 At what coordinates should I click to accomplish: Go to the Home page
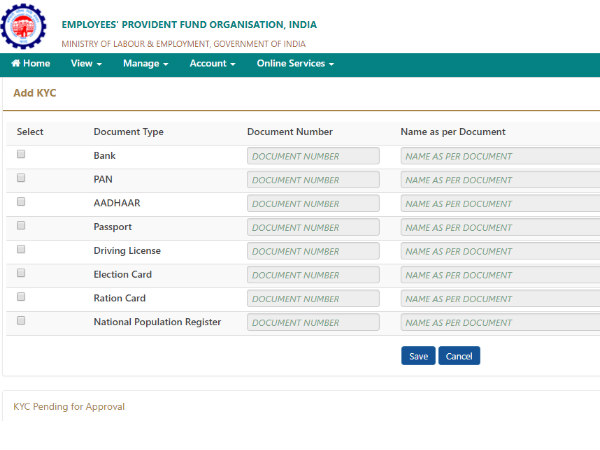(x=30, y=64)
